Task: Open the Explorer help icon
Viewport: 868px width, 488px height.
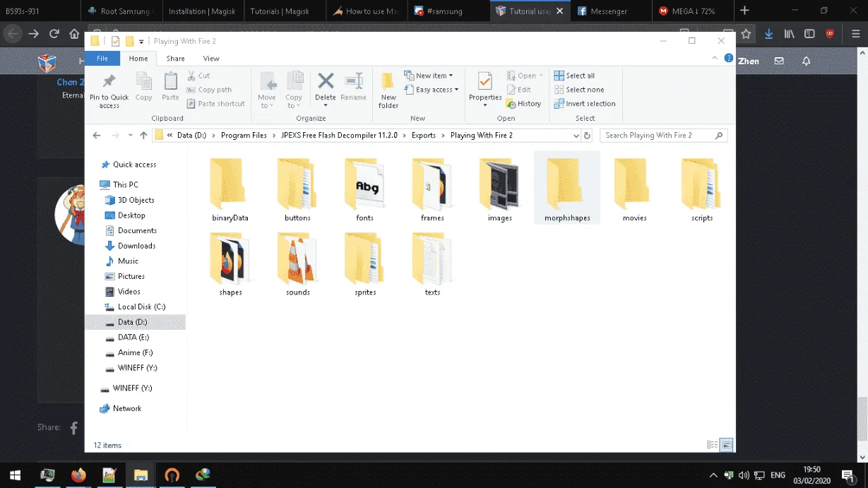Action: tap(728, 59)
